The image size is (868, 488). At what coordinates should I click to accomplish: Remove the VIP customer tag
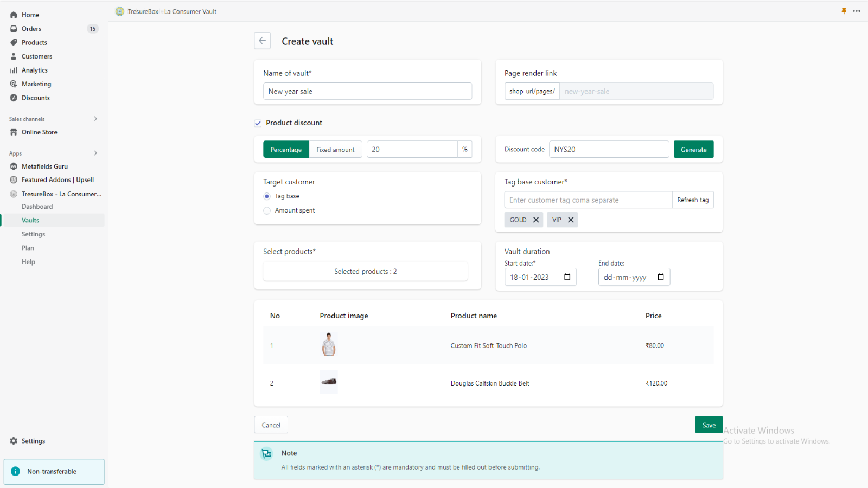[x=570, y=220]
